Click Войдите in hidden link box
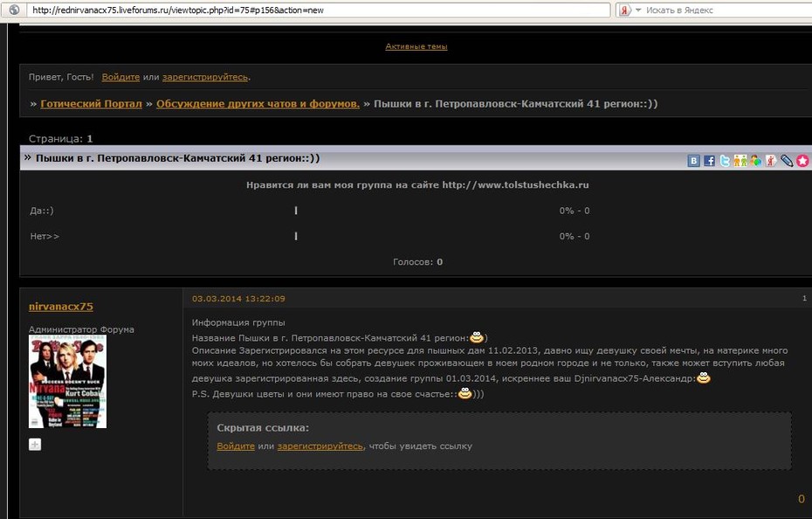This screenshot has height=519, width=812. 236,446
